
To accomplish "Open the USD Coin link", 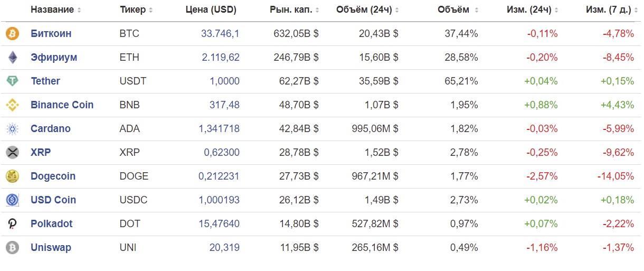I will click(53, 200).
